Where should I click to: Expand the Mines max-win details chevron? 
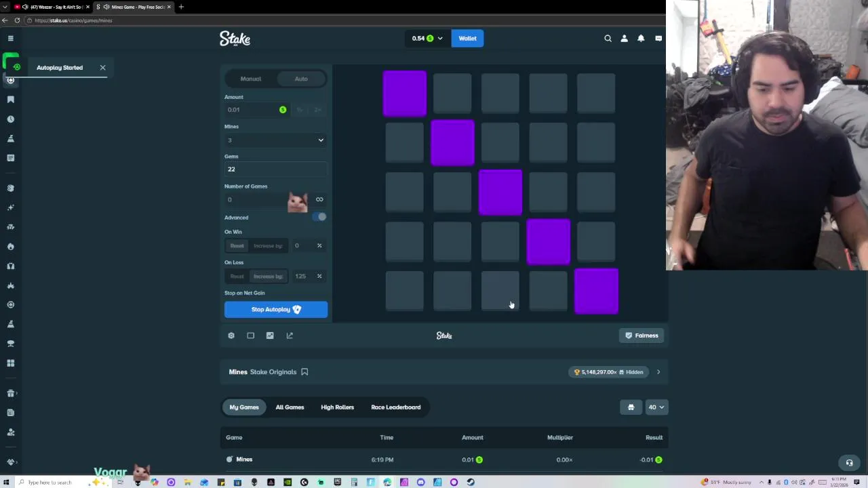pos(658,372)
